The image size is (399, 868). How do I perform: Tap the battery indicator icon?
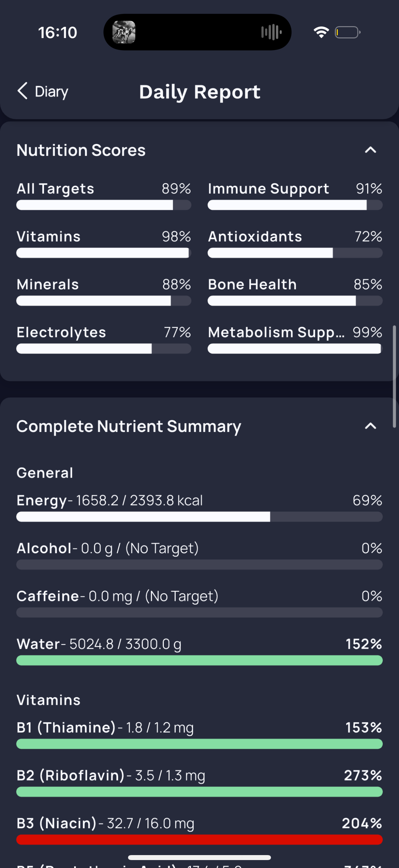click(x=348, y=32)
